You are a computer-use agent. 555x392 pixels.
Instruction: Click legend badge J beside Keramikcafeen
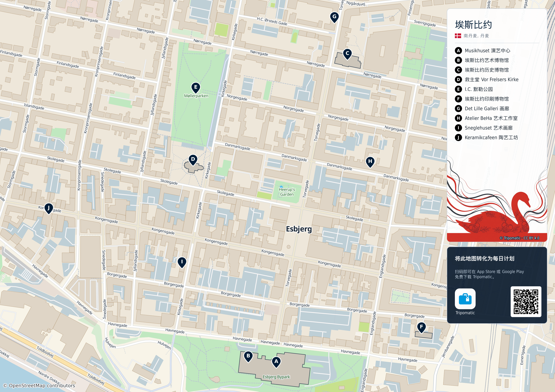pyautogui.click(x=458, y=138)
